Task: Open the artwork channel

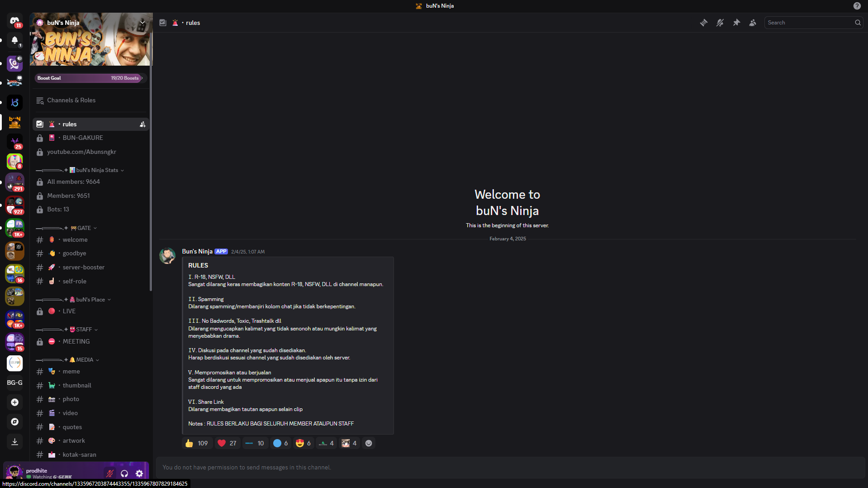Action: (90, 440)
